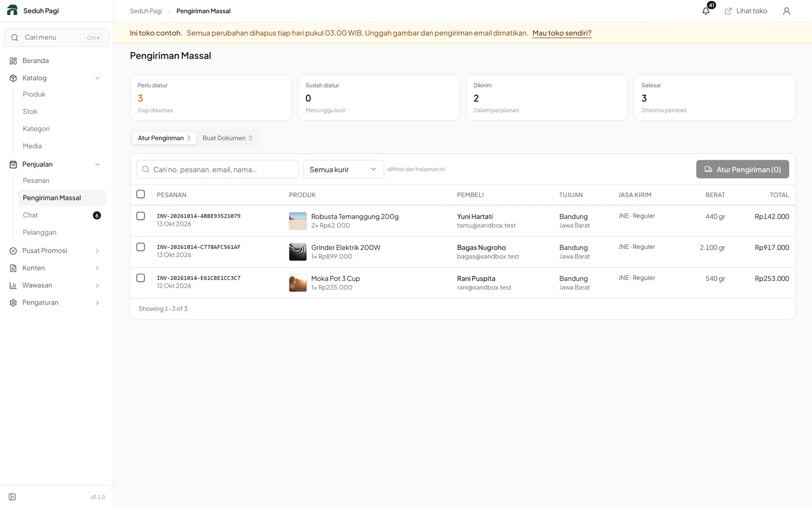Switch to the Buat Dokumen tab
The height and width of the screenshot is (508, 812).
(x=227, y=138)
